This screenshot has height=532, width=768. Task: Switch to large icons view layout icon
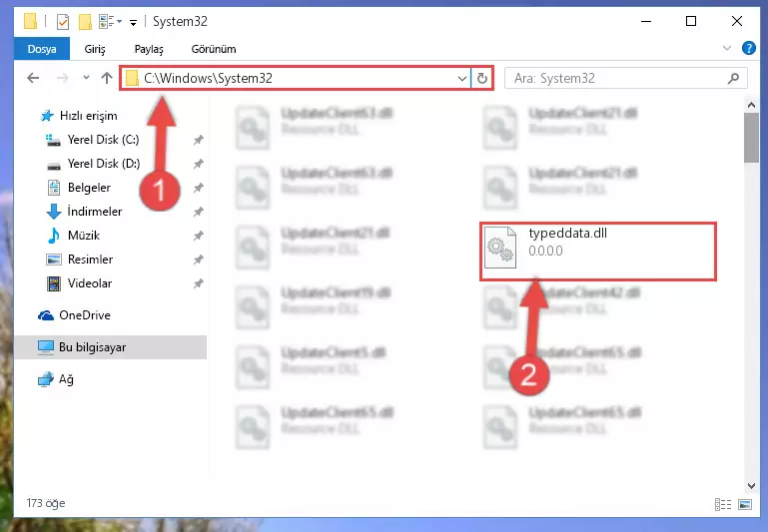pyautogui.click(x=745, y=505)
